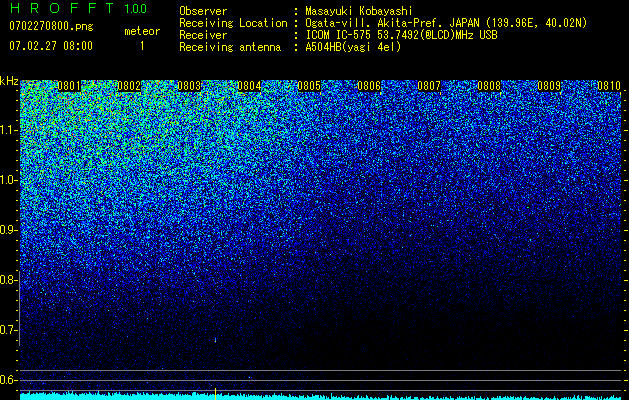The width and height of the screenshot is (629, 400).
Task: Click the Ogata-vill. Akita-Pref. JAPAN location text
Action: [446, 23]
